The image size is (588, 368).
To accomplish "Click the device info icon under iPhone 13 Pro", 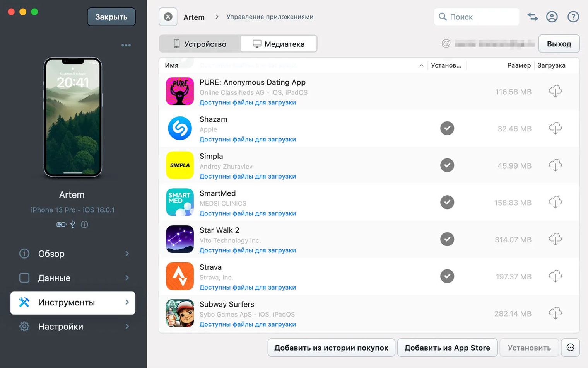I will (84, 225).
